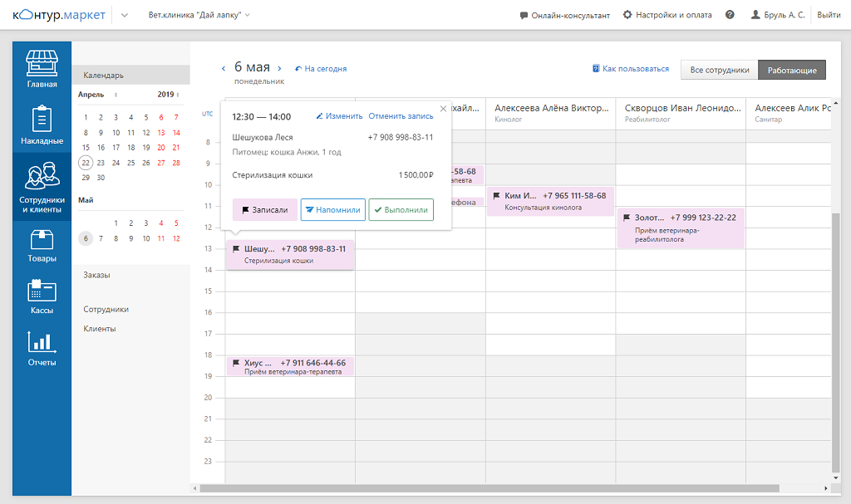
Task: Click client name Шешукова Леся in popup
Action: pos(263,137)
